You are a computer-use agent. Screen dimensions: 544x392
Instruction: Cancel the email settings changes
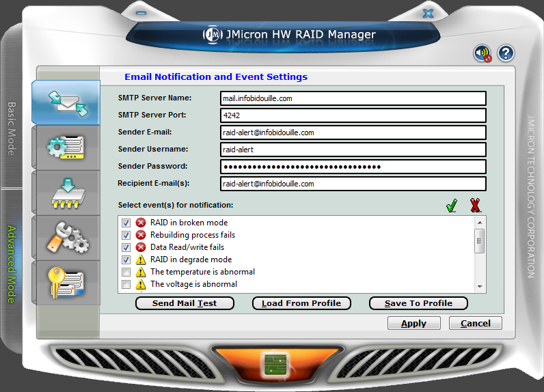click(x=475, y=324)
